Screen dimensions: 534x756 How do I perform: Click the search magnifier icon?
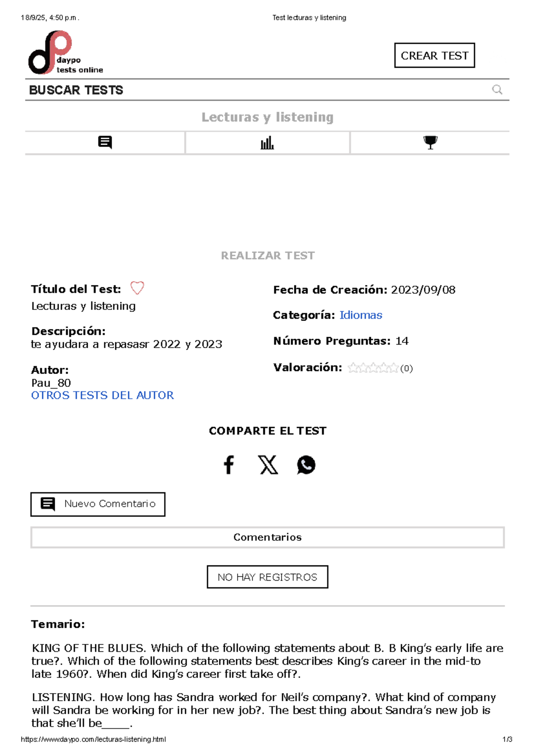coord(497,90)
